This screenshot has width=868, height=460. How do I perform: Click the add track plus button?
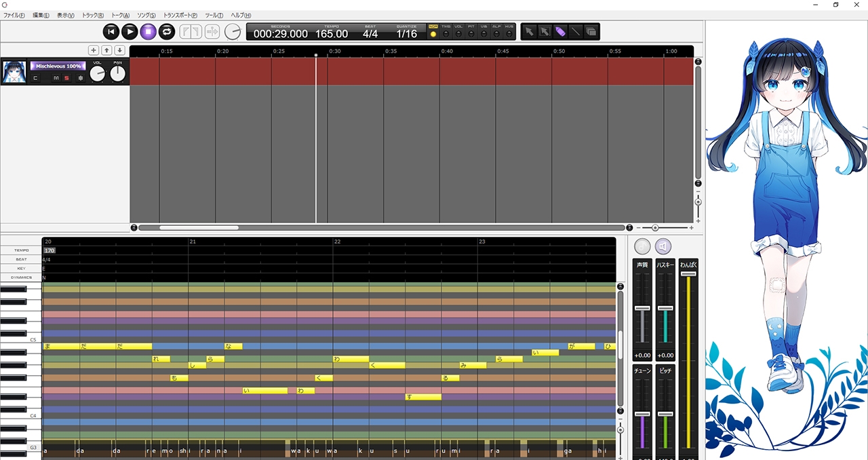coord(94,50)
